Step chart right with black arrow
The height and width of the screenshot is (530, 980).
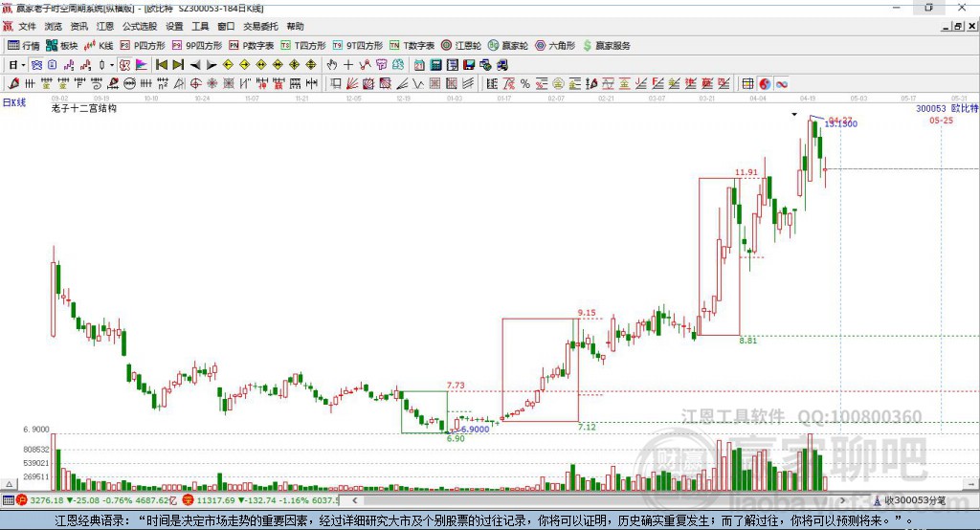tap(212, 65)
